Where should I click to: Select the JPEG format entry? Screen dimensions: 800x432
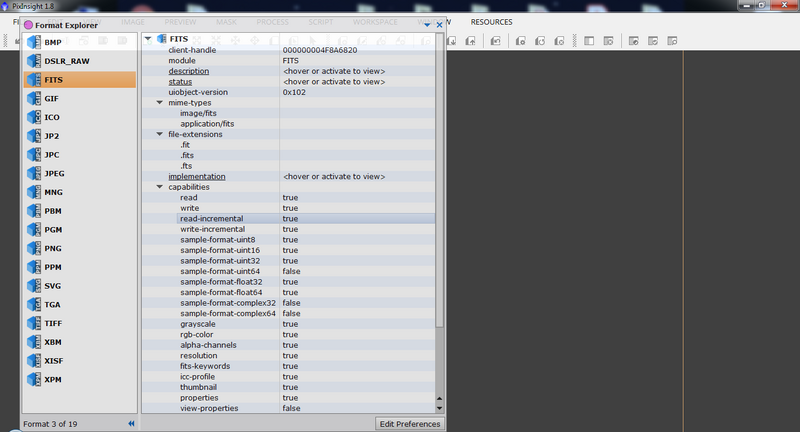click(x=80, y=173)
